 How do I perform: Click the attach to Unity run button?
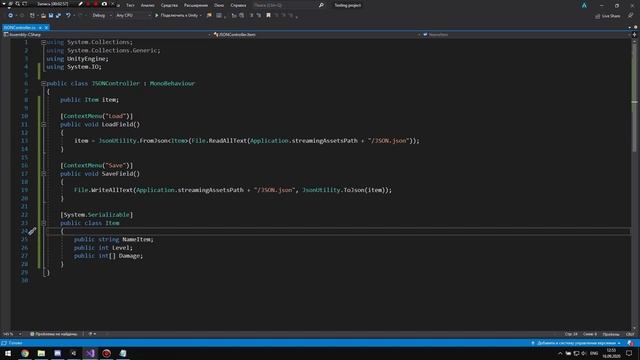pos(178,16)
